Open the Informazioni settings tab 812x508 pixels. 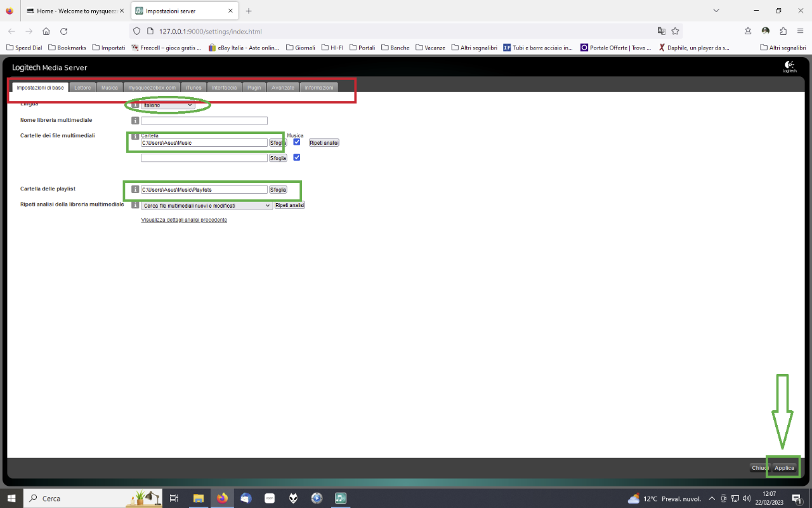(x=319, y=88)
